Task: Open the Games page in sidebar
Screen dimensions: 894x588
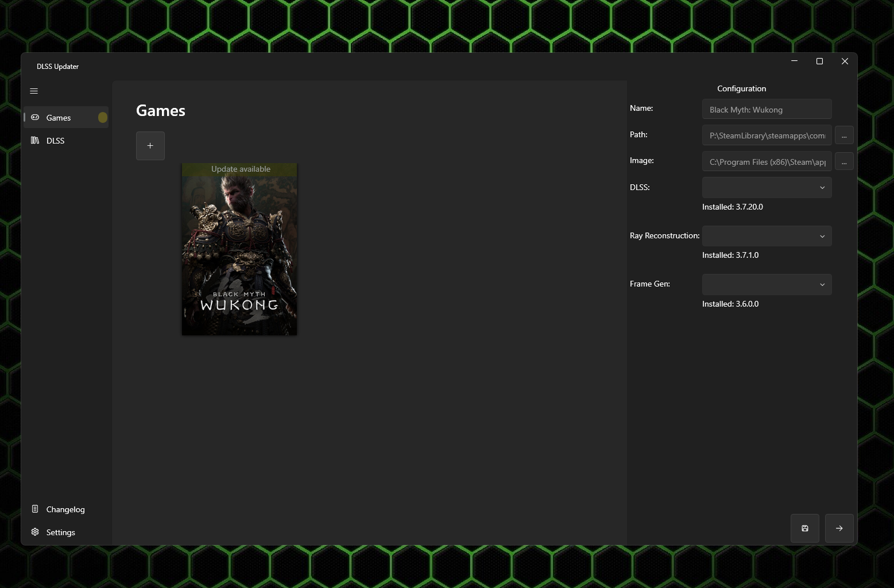Action: point(66,117)
